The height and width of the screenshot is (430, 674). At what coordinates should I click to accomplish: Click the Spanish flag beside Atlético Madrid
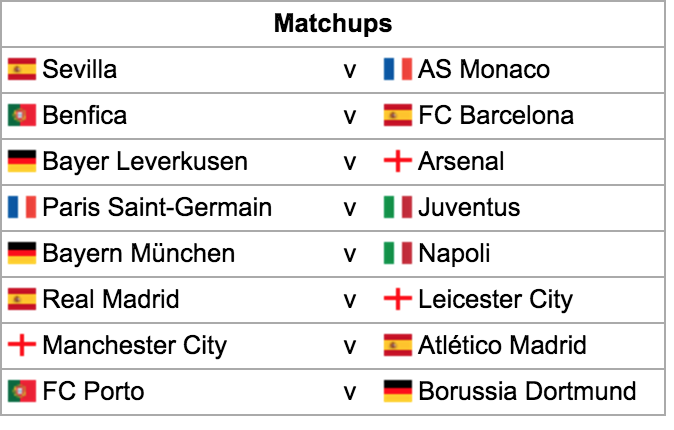[398, 346]
